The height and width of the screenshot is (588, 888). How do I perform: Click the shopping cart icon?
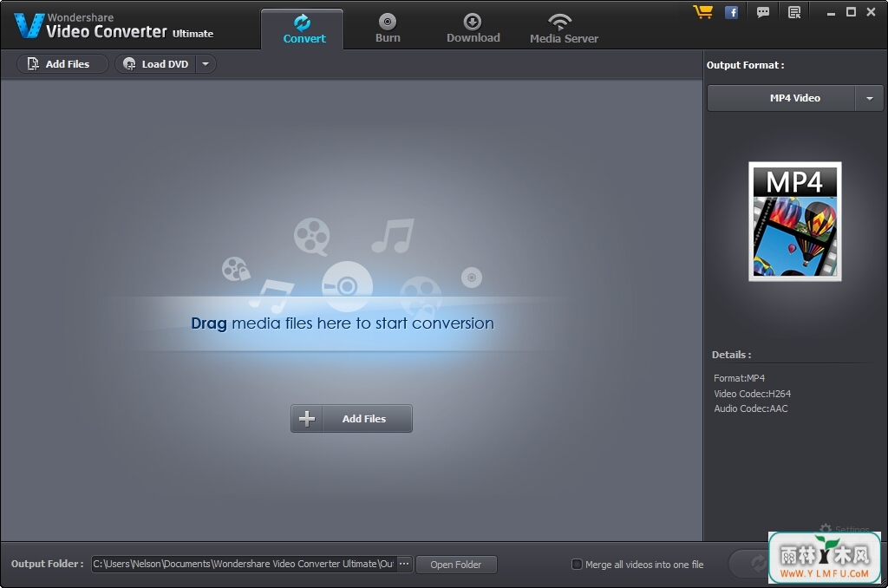(x=702, y=12)
